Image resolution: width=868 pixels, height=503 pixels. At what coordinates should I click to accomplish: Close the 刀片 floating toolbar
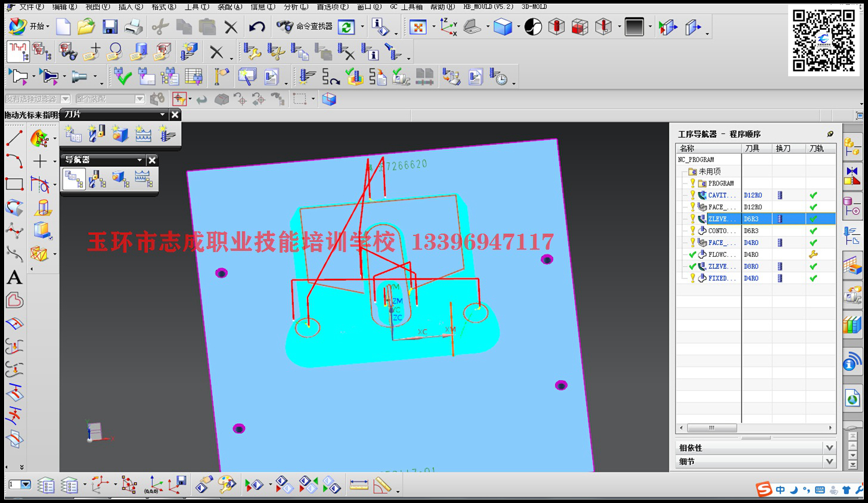175,114
